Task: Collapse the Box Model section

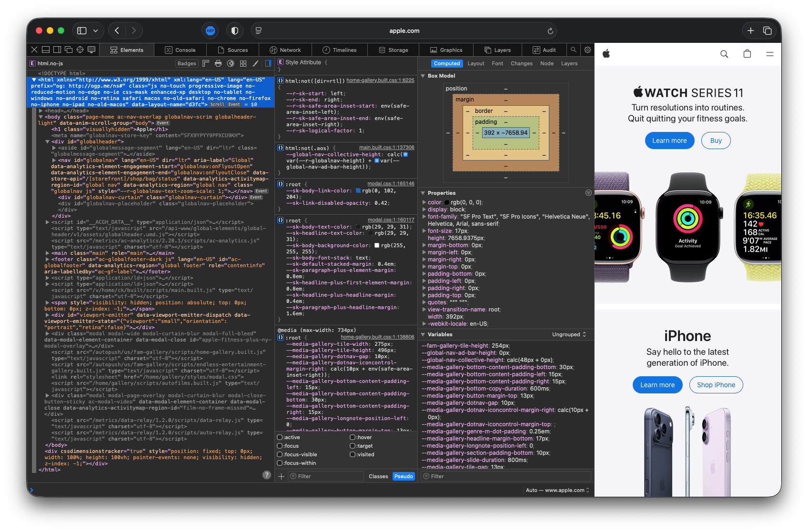Action: (x=423, y=76)
